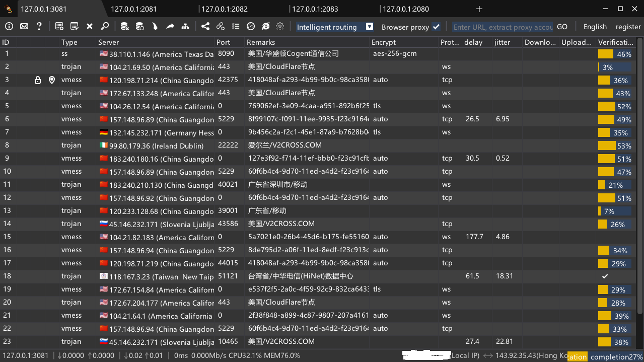The height and width of the screenshot is (362, 644).
Task: Click the database refresh icon
Action: (x=140, y=27)
